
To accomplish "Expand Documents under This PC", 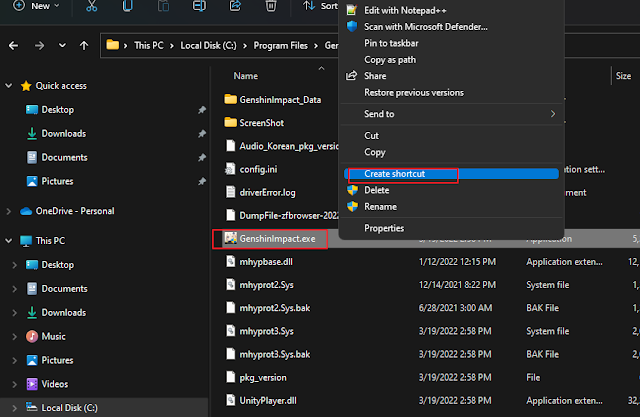I will 15,289.
